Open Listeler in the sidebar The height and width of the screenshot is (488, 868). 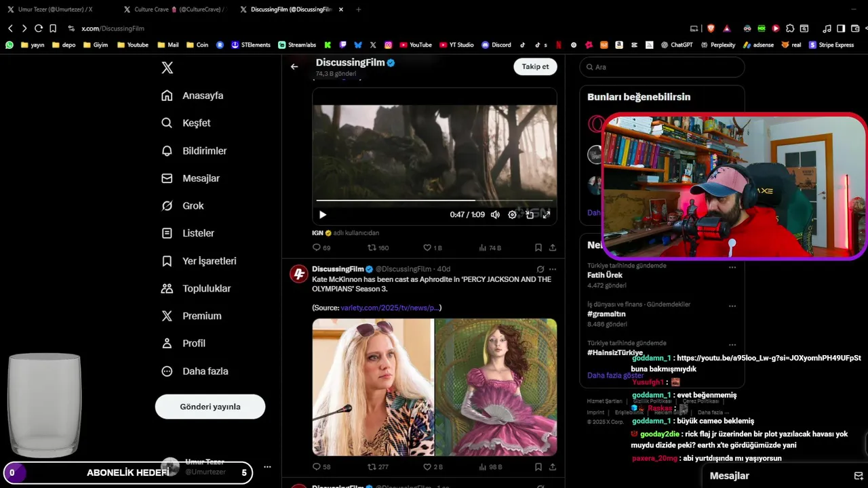(188, 233)
